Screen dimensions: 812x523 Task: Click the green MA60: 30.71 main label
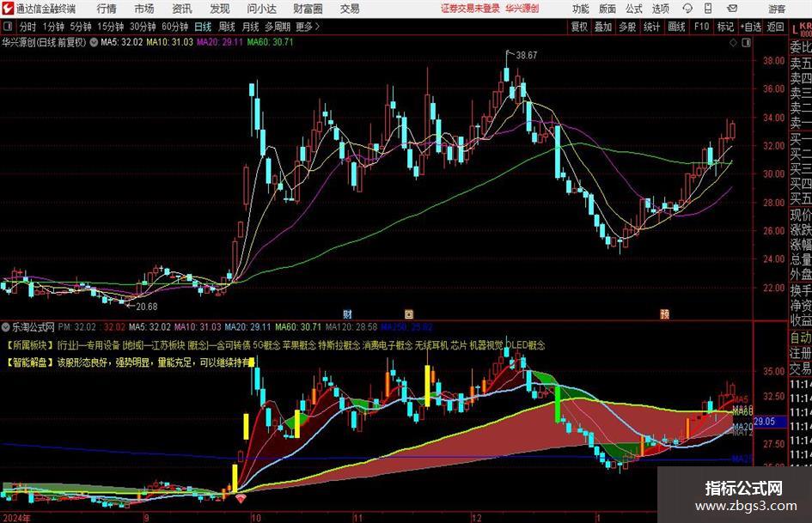(x=271, y=42)
